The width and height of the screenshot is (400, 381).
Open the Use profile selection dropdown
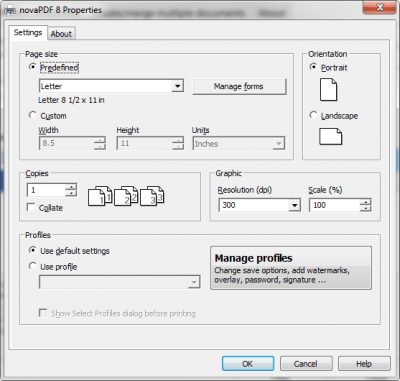point(194,283)
